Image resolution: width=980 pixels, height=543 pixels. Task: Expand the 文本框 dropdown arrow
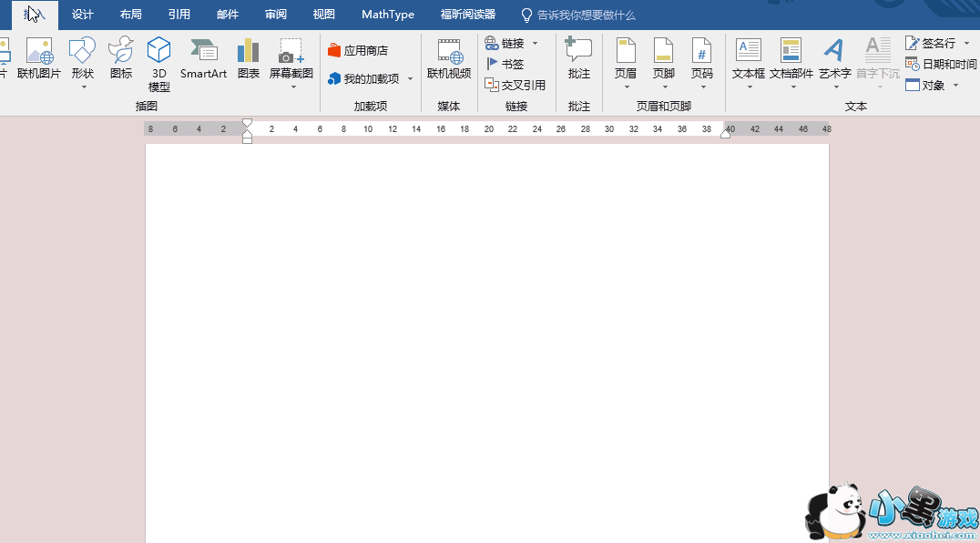click(x=750, y=87)
